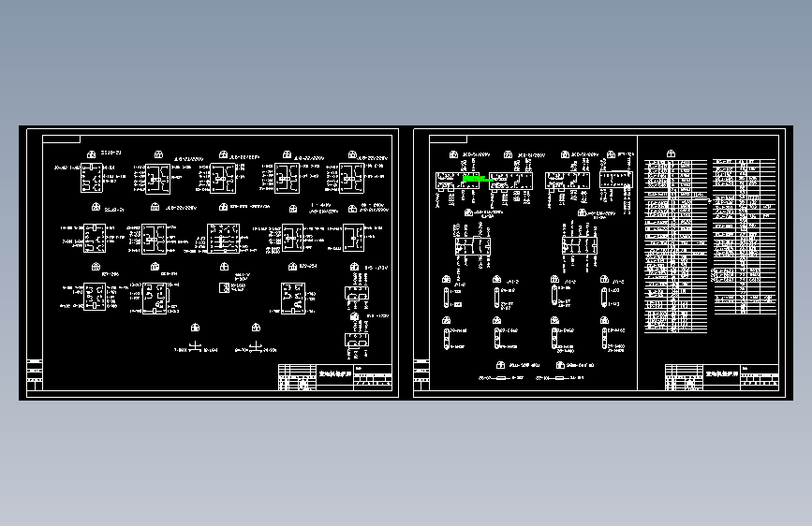Select the top-left relay diagram on the left sheet
This screenshot has width=812, height=526.
click(x=92, y=178)
